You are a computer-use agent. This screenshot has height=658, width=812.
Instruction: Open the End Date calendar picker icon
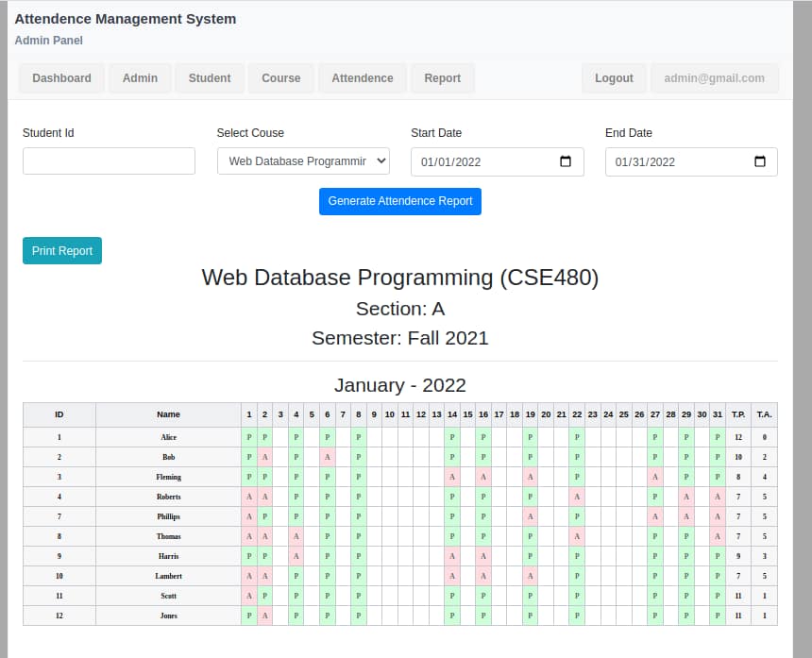[x=760, y=161]
